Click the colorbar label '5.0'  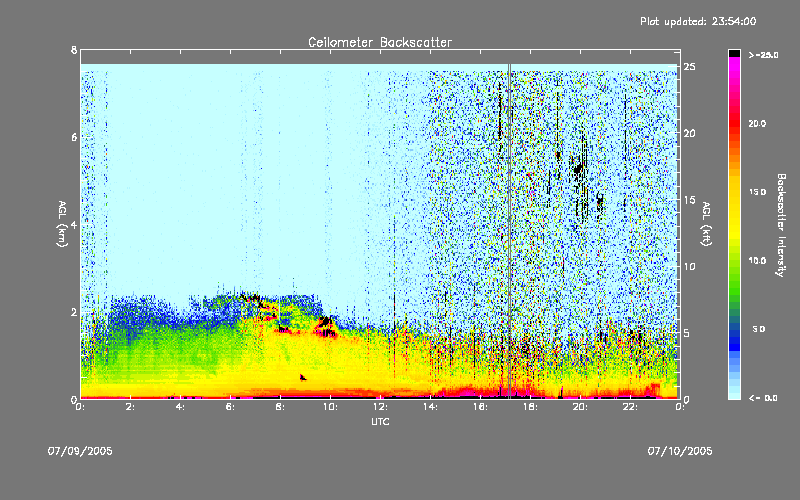coord(759,330)
